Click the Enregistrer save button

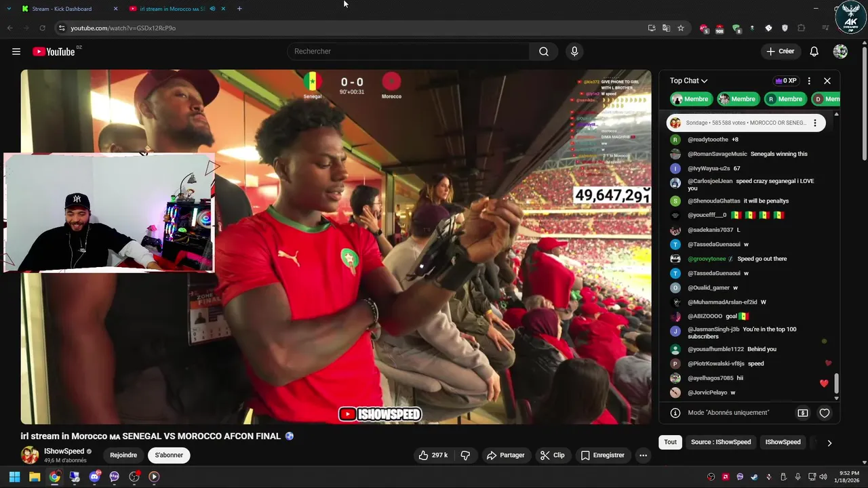[603, 455]
